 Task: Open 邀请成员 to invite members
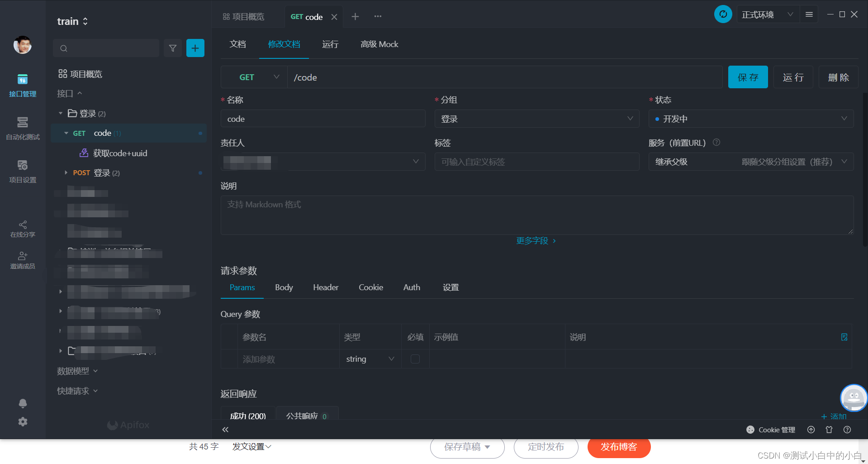tap(22, 259)
